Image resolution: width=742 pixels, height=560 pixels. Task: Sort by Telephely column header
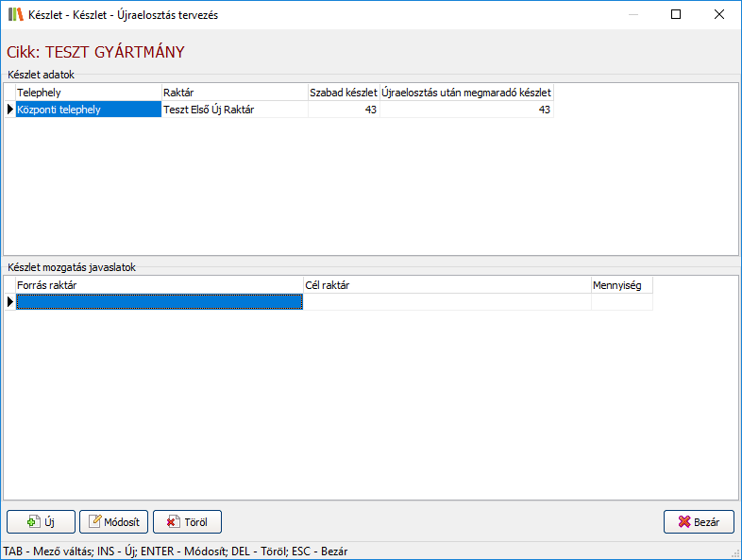[x=89, y=93]
